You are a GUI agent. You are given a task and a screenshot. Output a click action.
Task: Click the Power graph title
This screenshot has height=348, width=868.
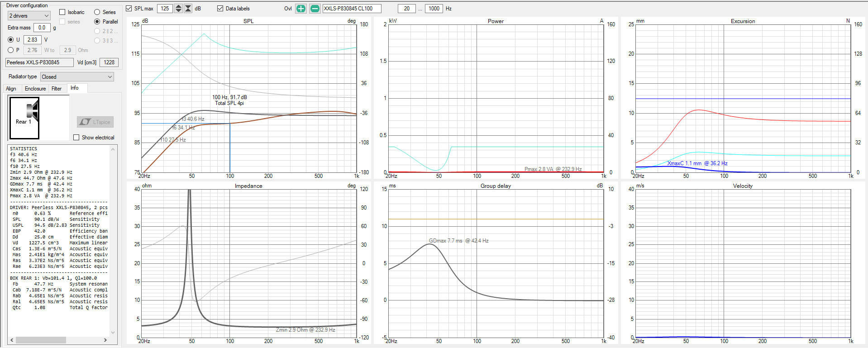[496, 21]
